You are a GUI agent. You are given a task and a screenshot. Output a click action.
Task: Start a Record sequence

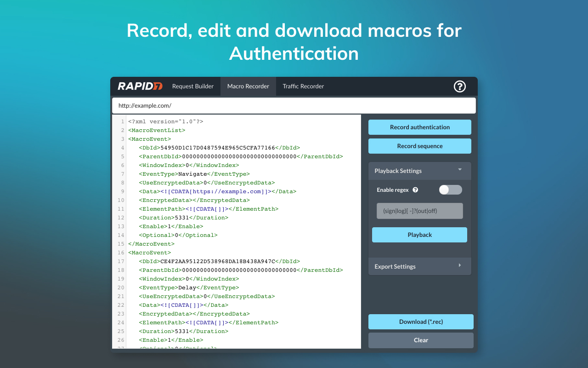click(419, 146)
